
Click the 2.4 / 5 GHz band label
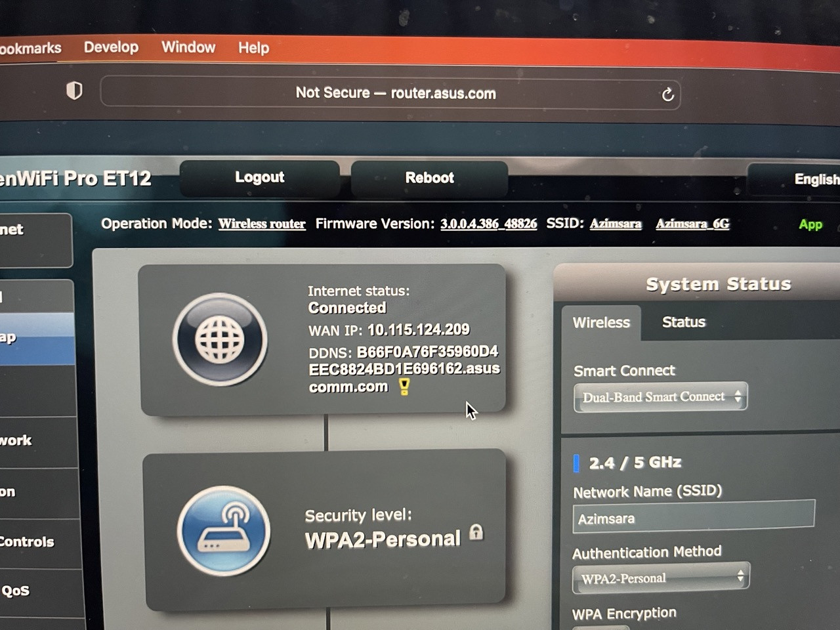[x=635, y=463]
